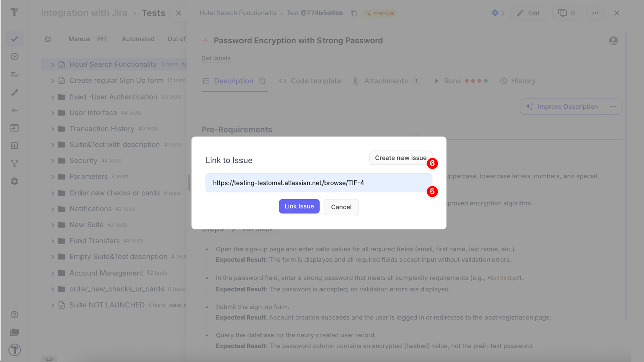The width and height of the screenshot is (644, 362).
Task: Open the Analytics panel icon in the sidebar
Action: point(14,145)
